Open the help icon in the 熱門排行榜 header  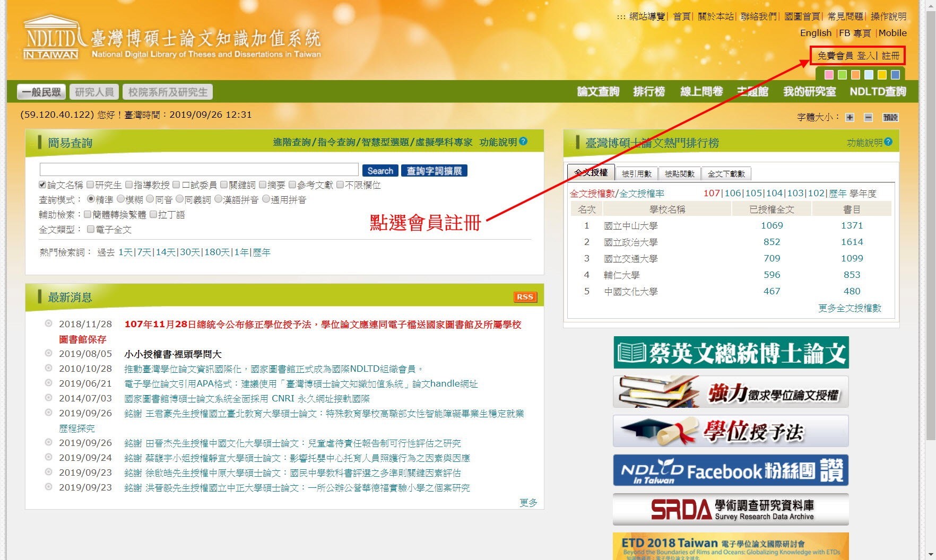888,142
